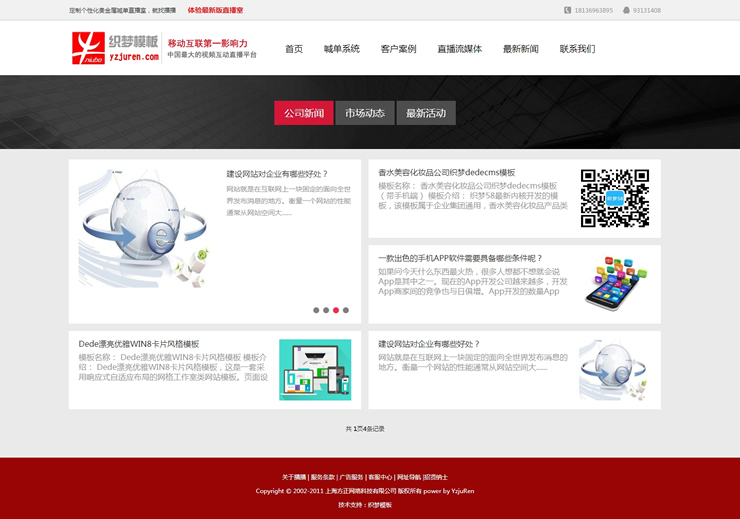Switch to the 最新活动 tab
Screen dimensions: 740x519
pyautogui.click(x=426, y=113)
